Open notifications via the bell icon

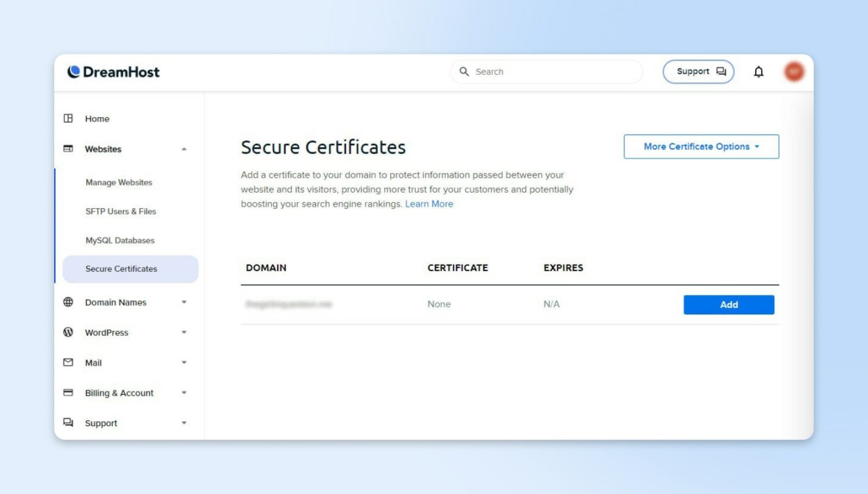tap(759, 71)
